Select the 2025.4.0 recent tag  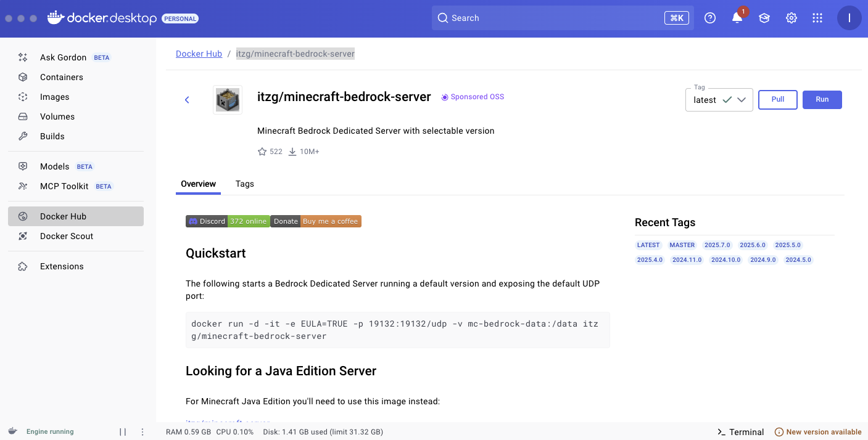[x=650, y=260]
